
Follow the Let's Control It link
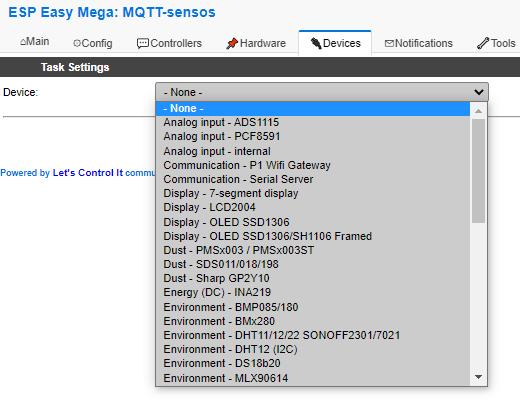(x=88, y=173)
